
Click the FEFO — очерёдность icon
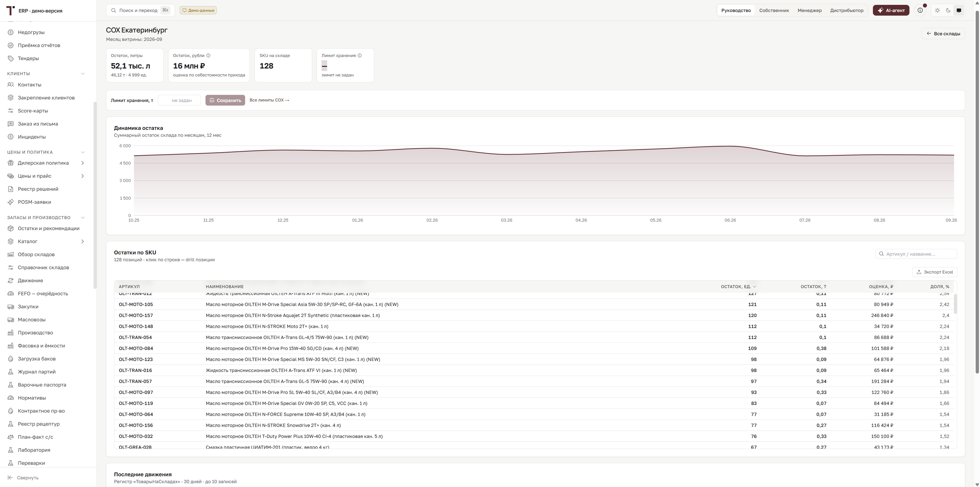pyautogui.click(x=11, y=293)
